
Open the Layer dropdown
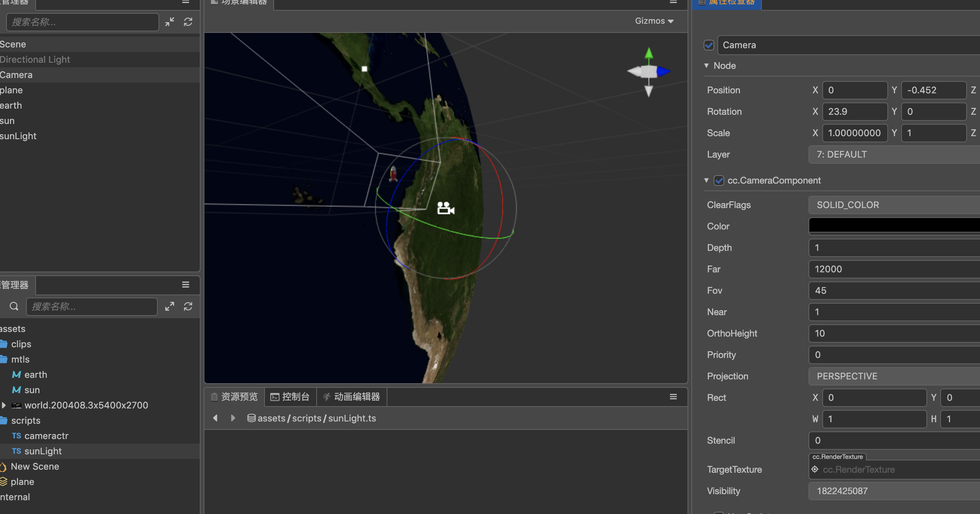[894, 155]
